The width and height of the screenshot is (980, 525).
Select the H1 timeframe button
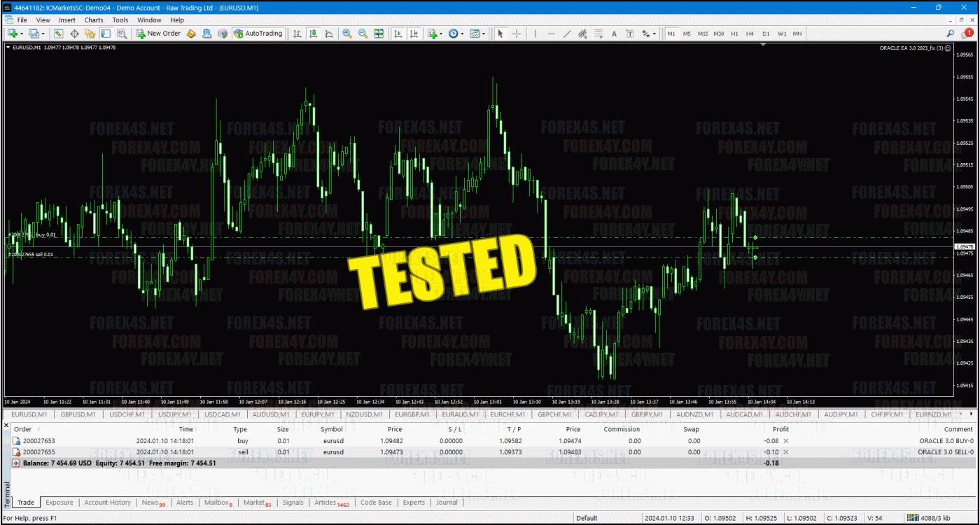[734, 34]
